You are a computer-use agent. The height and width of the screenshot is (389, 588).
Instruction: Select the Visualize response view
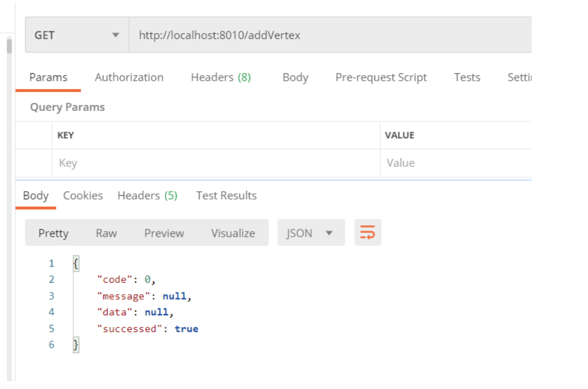click(233, 233)
